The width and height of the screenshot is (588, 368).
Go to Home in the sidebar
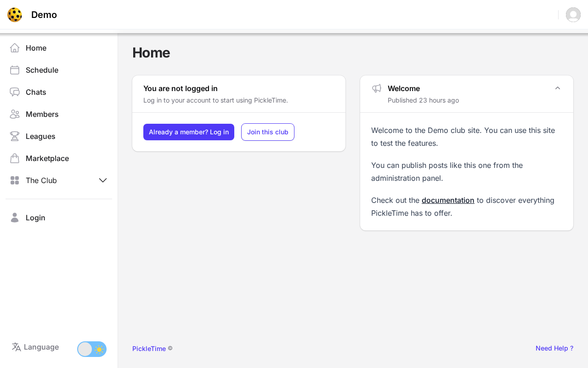pyautogui.click(x=36, y=48)
